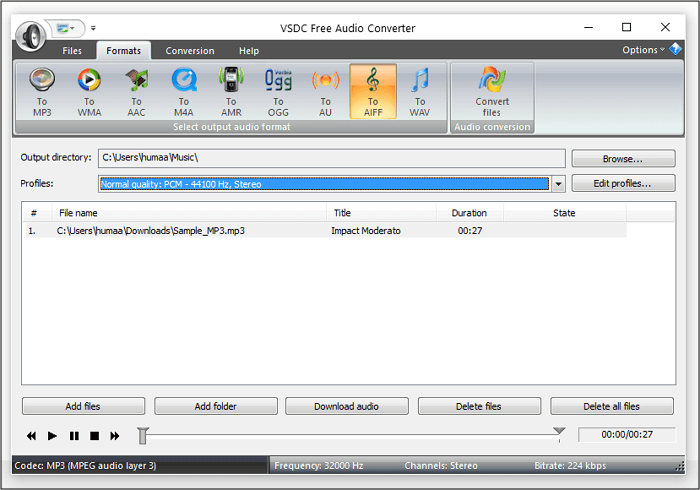
Task: Switch output format to WAV
Action: coord(420,91)
